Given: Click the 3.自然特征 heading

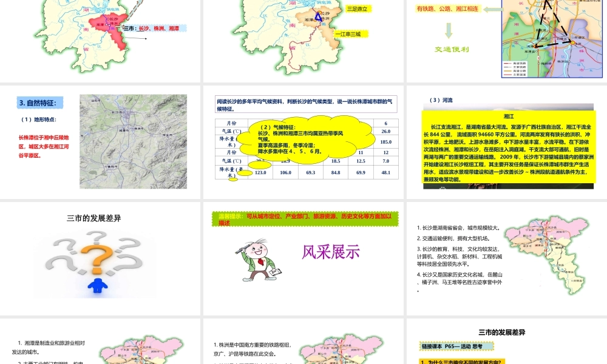Looking at the screenshot, I should coord(40,103).
